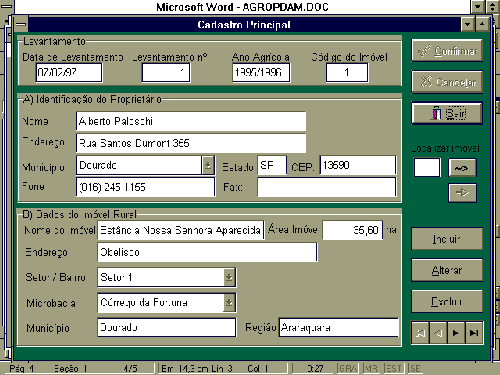The height and width of the screenshot is (375, 500).
Task: Select the Dourado owner município combo box
Action: (x=145, y=165)
